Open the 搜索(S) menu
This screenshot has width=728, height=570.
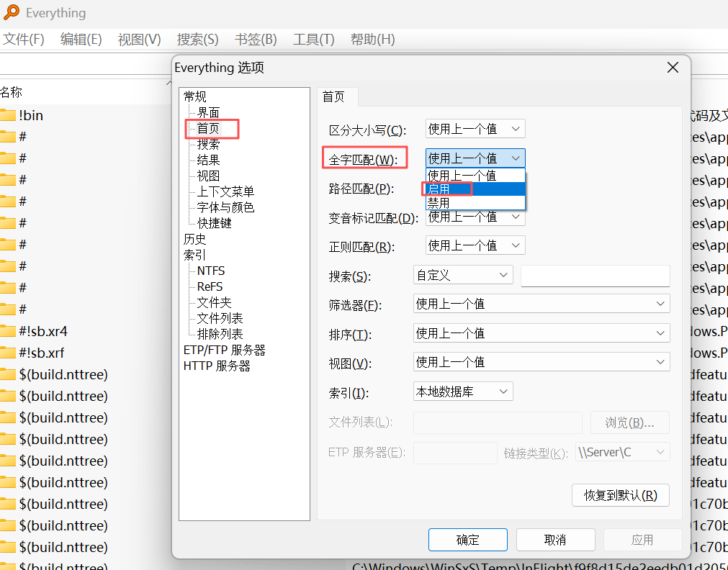coord(197,40)
